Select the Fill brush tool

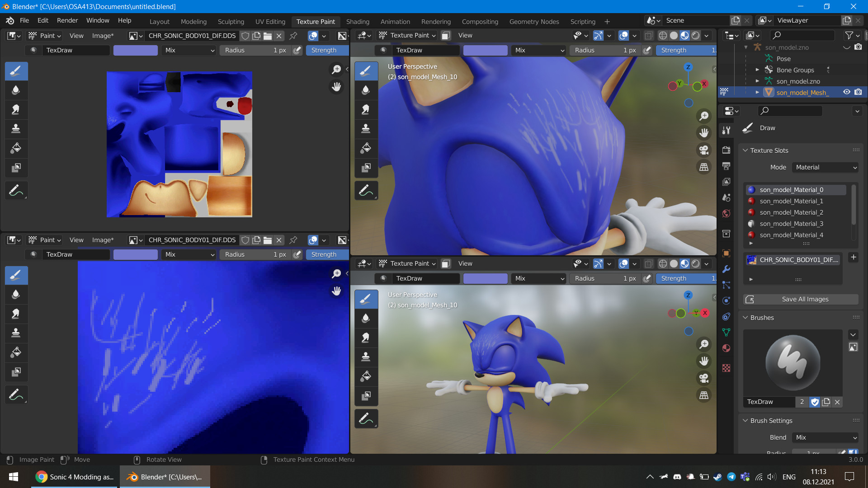pyautogui.click(x=16, y=148)
